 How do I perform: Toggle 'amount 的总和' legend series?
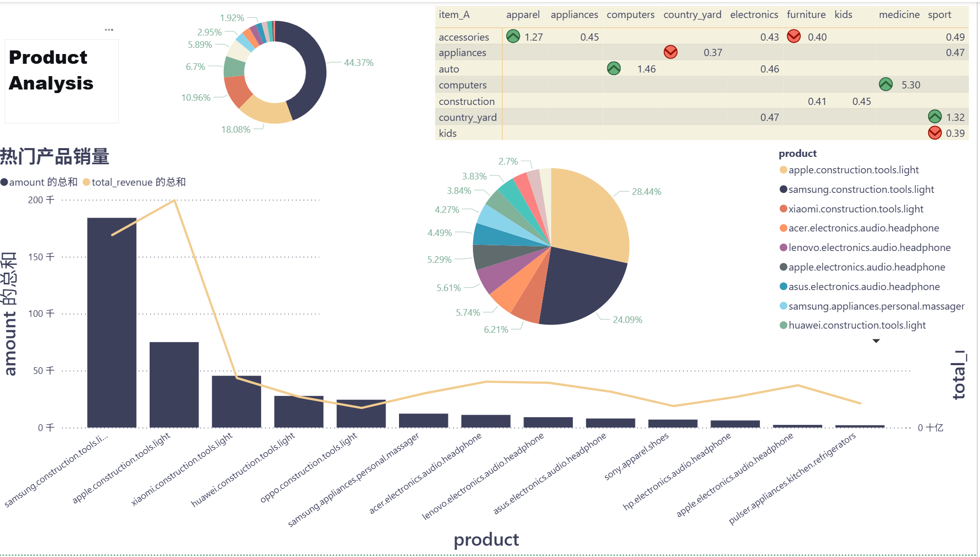[39, 182]
